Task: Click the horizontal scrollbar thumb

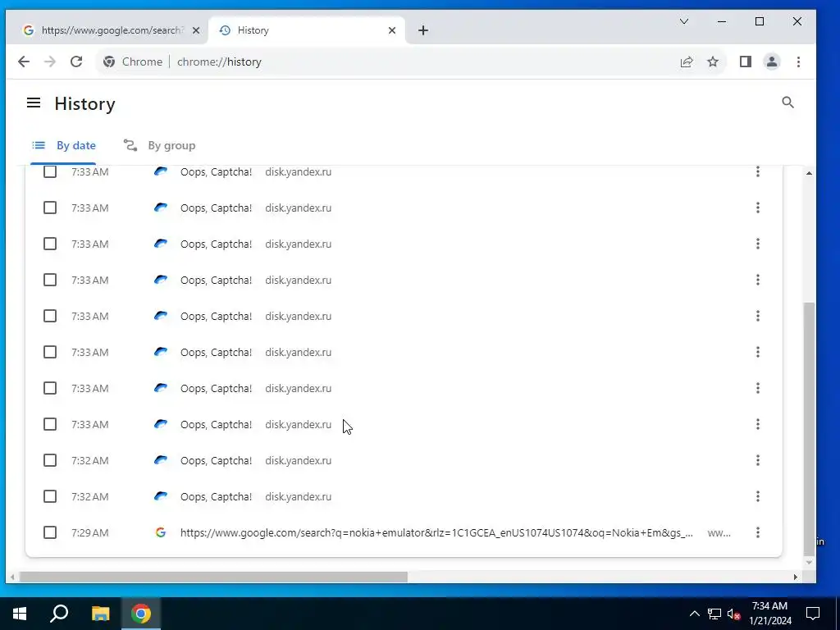Action: pos(213,577)
